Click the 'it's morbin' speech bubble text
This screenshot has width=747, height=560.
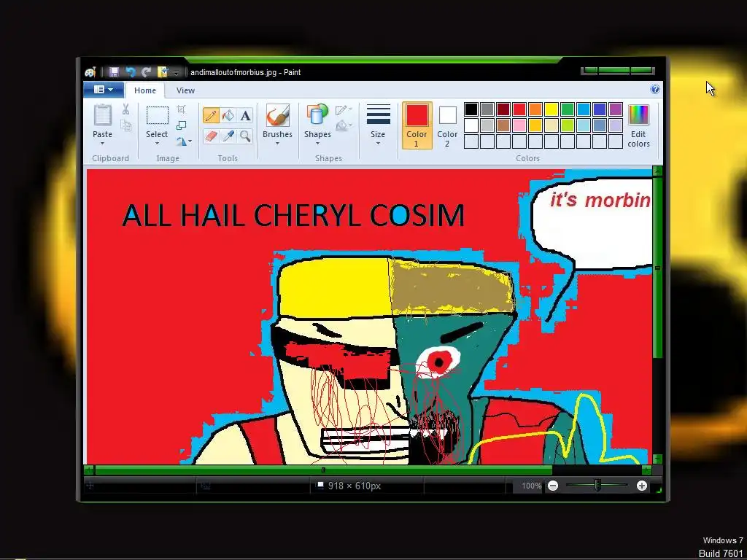coord(600,200)
